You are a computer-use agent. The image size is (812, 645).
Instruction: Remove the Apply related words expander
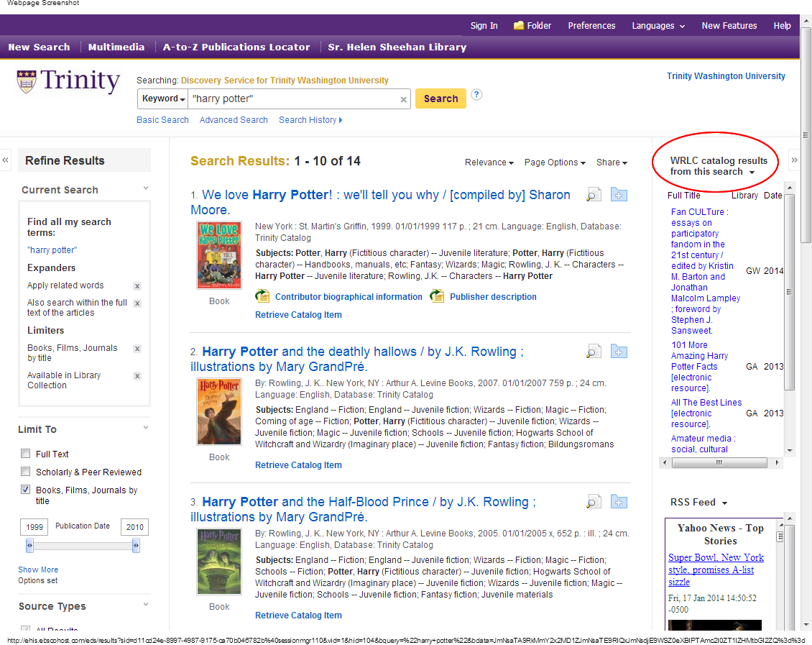[137, 286]
